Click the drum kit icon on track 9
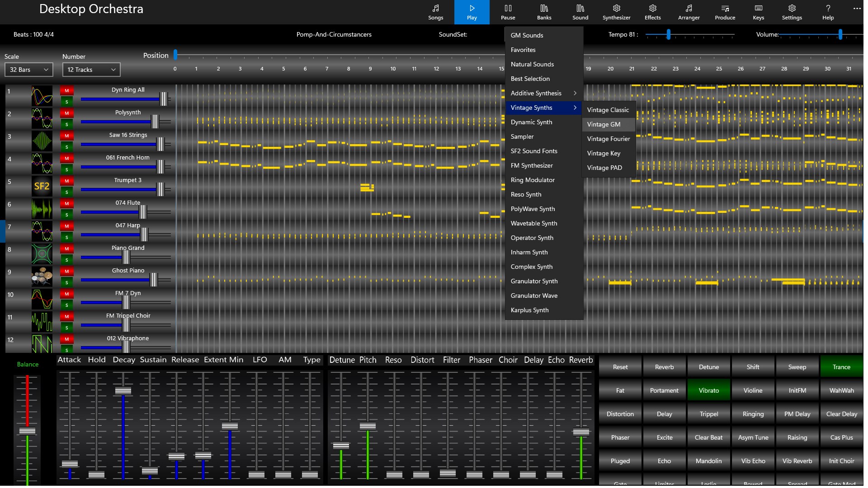 pyautogui.click(x=42, y=277)
